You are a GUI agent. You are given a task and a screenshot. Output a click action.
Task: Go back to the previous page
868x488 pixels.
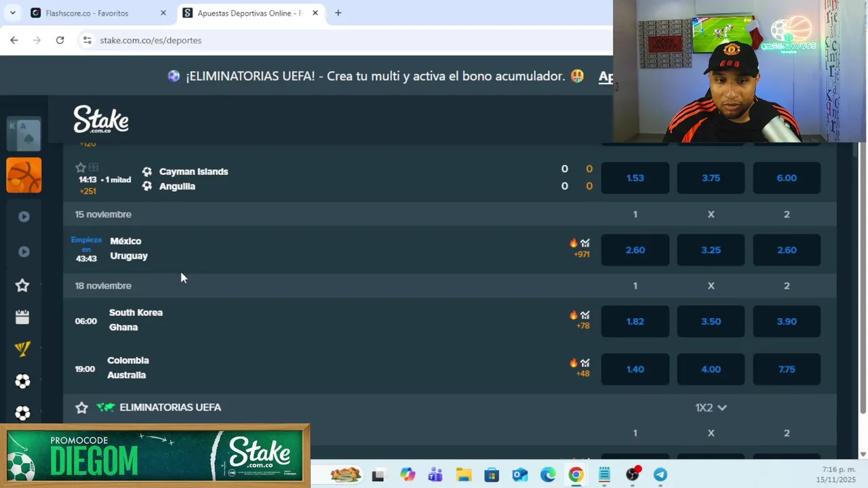tap(14, 40)
